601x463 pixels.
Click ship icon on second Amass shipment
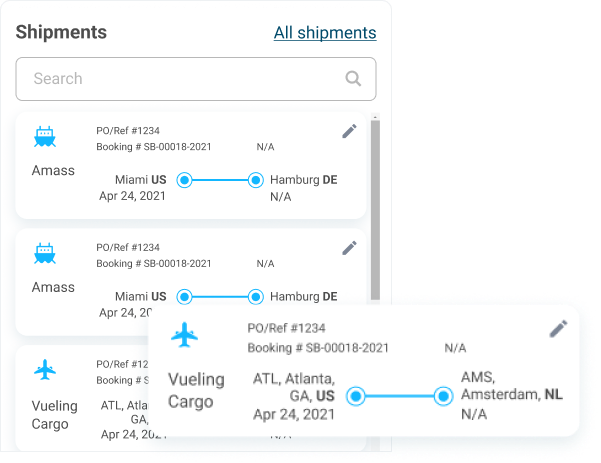coord(45,253)
